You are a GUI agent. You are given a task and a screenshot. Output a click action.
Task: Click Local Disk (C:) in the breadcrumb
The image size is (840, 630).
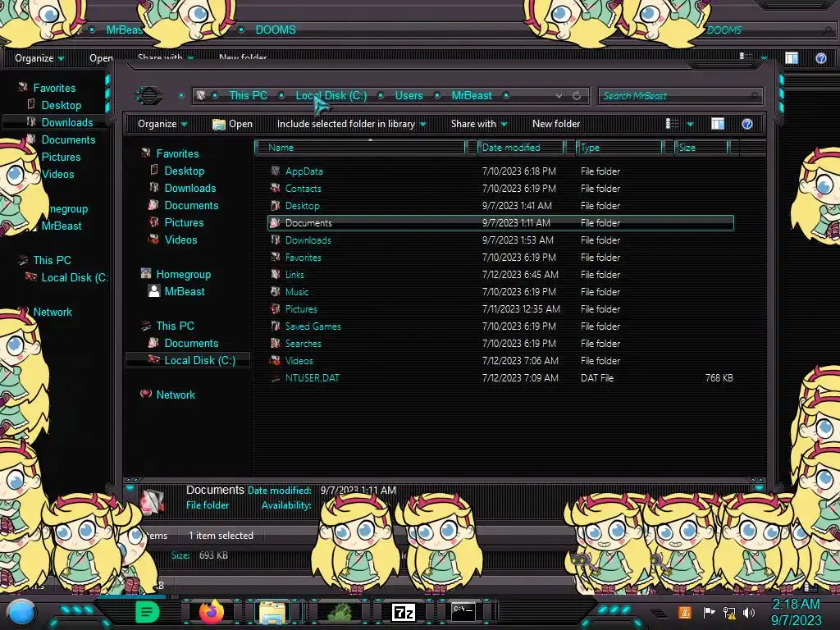(331, 95)
